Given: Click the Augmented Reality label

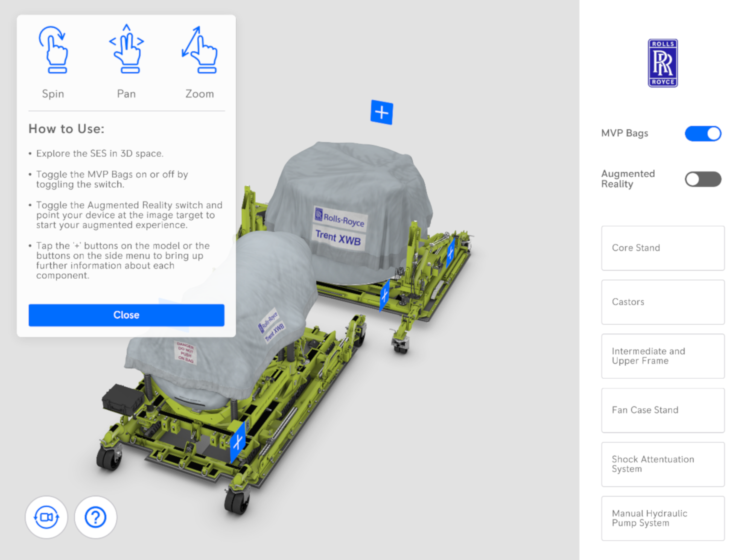Looking at the screenshot, I should (628, 179).
